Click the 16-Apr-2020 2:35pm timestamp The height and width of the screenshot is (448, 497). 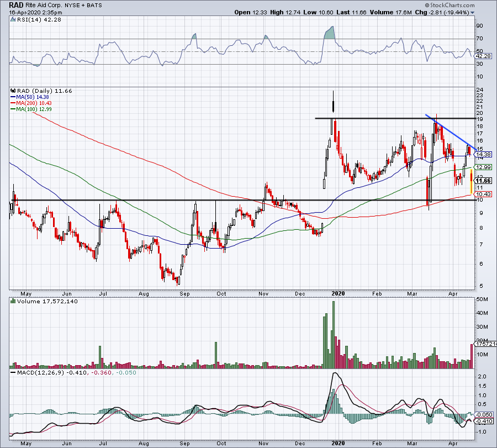(x=35, y=13)
